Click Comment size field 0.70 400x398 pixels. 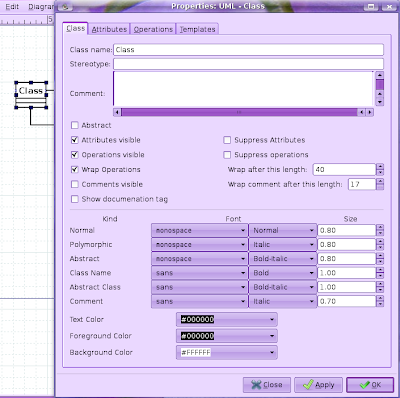(x=347, y=301)
